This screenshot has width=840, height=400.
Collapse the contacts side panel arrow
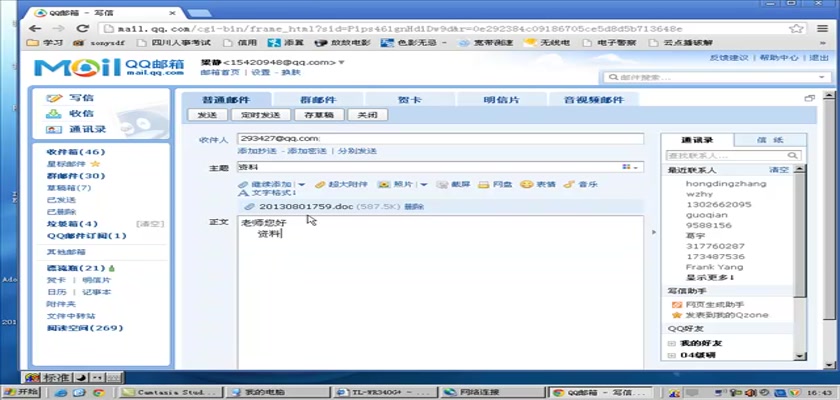653,232
